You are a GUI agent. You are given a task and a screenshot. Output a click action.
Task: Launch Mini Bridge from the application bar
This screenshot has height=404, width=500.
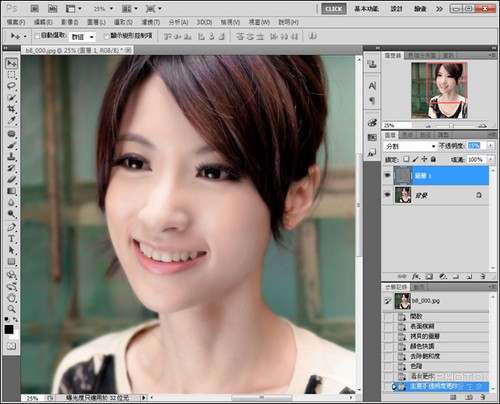click(52, 8)
